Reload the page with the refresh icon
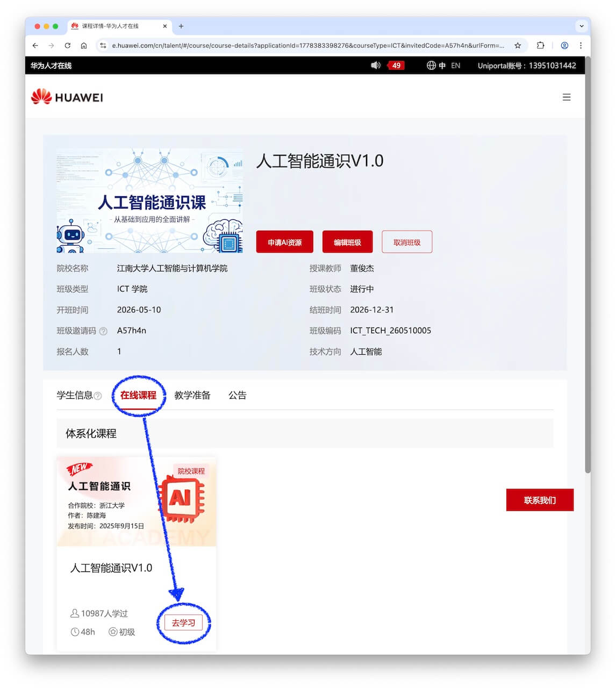Image resolution: width=616 pixels, height=688 pixels. point(68,46)
